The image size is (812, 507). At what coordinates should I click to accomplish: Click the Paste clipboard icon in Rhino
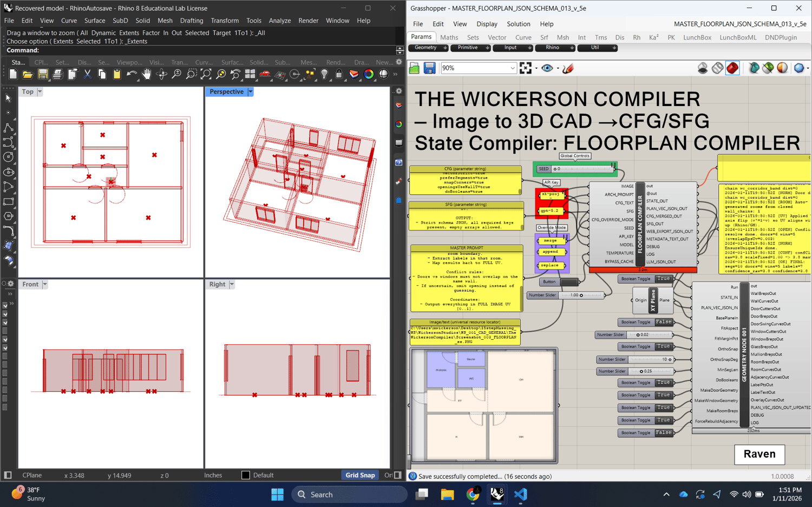tap(117, 74)
